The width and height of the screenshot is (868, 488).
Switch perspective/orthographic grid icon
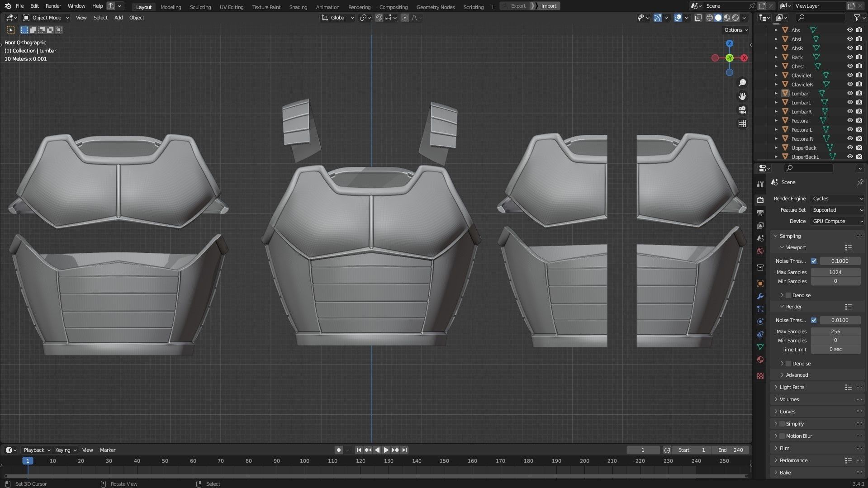[742, 123]
